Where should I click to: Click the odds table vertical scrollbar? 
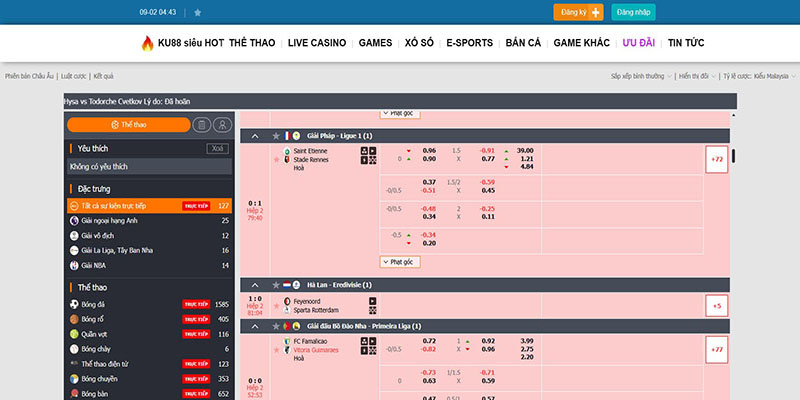pos(733,156)
